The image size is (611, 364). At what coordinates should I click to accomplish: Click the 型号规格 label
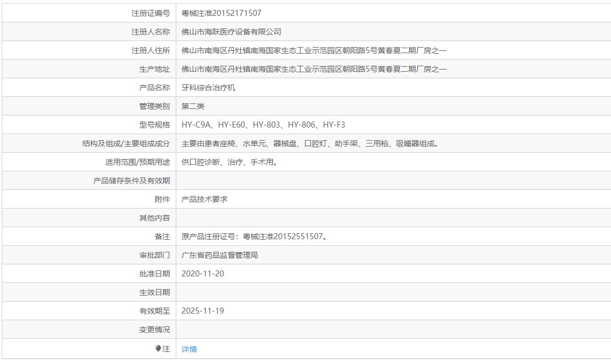coord(155,125)
